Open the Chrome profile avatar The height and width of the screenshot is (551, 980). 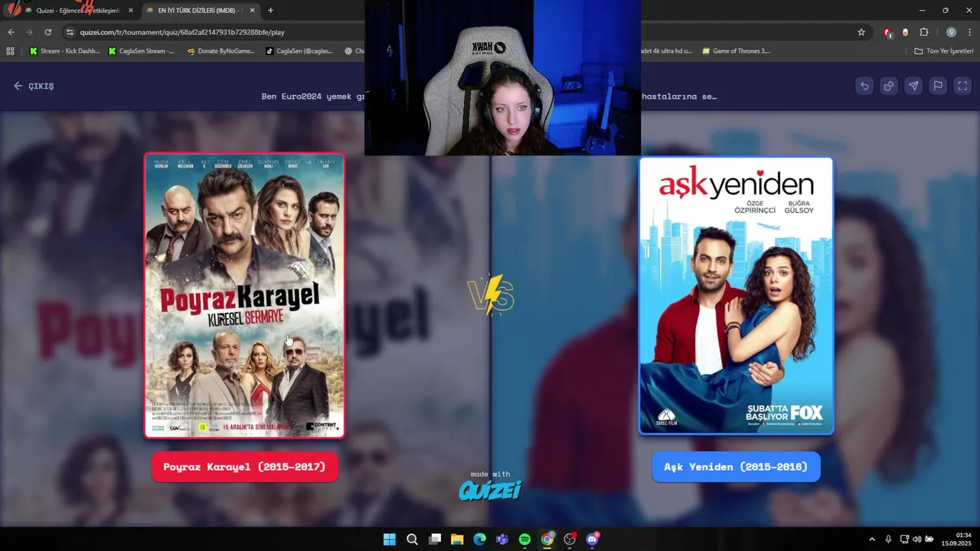[x=951, y=32]
